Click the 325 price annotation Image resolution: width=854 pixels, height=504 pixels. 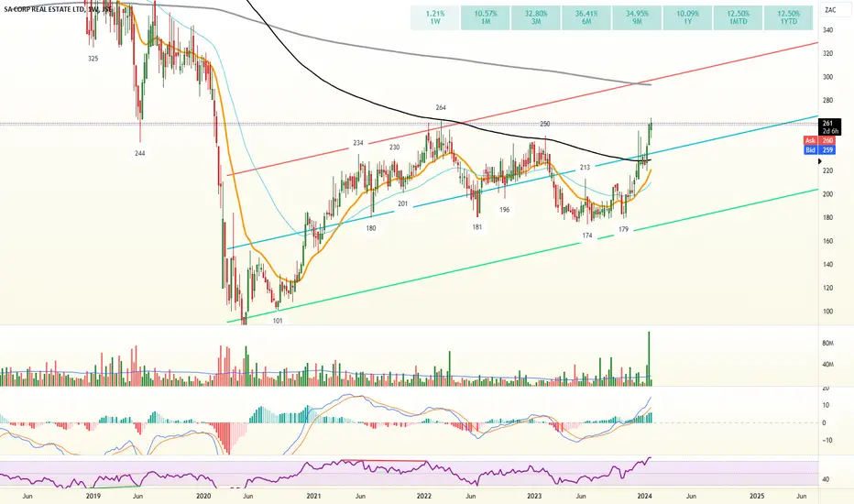pyautogui.click(x=93, y=59)
